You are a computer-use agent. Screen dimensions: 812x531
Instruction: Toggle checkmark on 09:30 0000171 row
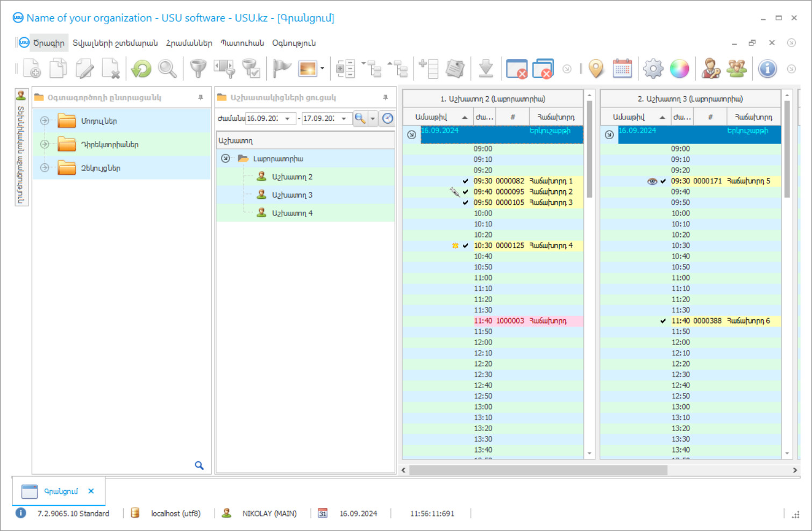tap(663, 181)
